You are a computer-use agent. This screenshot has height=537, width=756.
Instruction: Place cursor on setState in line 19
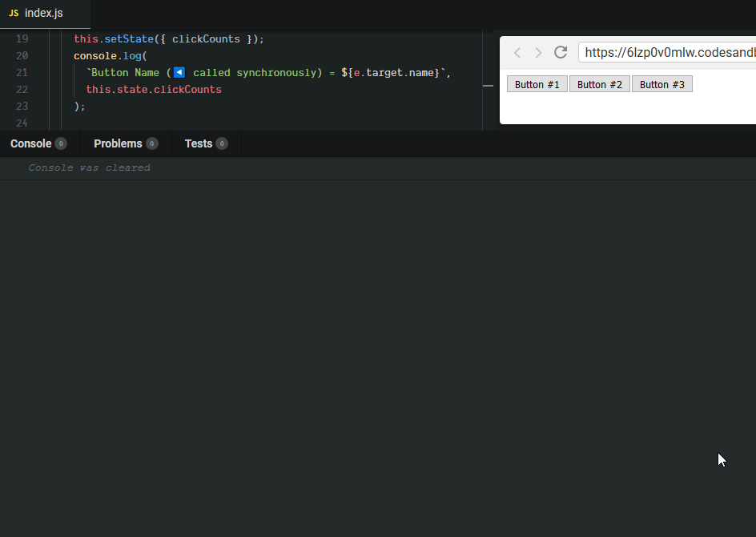(x=128, y=39)
